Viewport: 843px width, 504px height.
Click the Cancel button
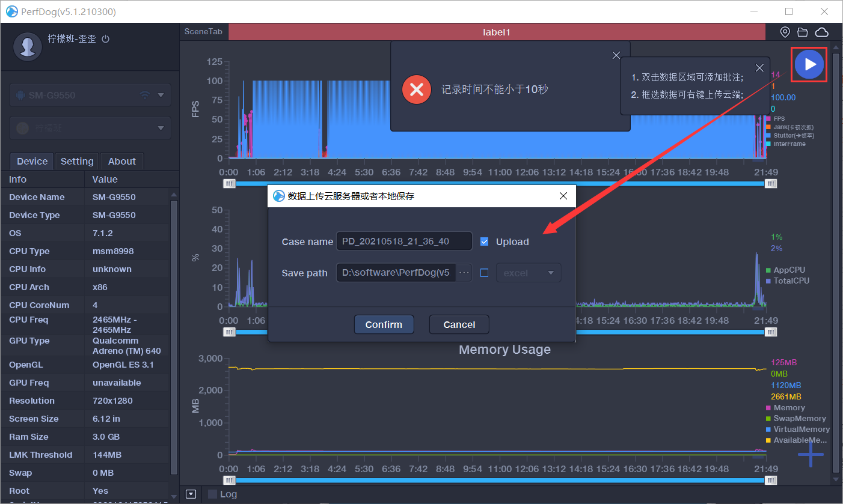pos(459,324)
